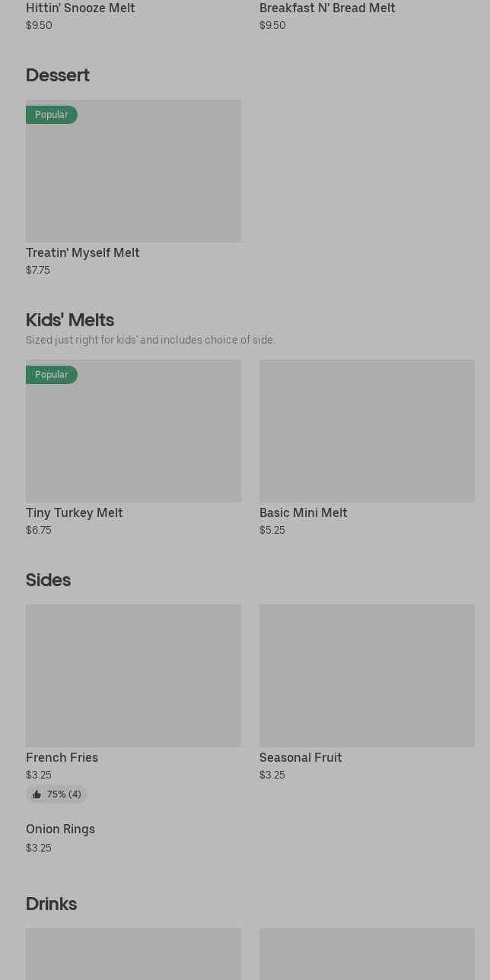Select the Onion Rings item

tap(61, 829)
